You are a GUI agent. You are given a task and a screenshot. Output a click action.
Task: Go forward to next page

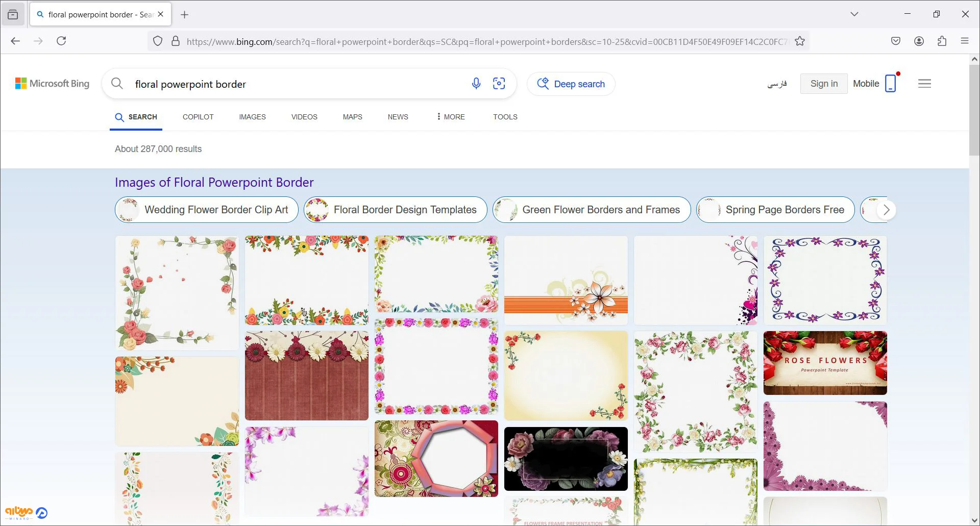tap(38, 41)
